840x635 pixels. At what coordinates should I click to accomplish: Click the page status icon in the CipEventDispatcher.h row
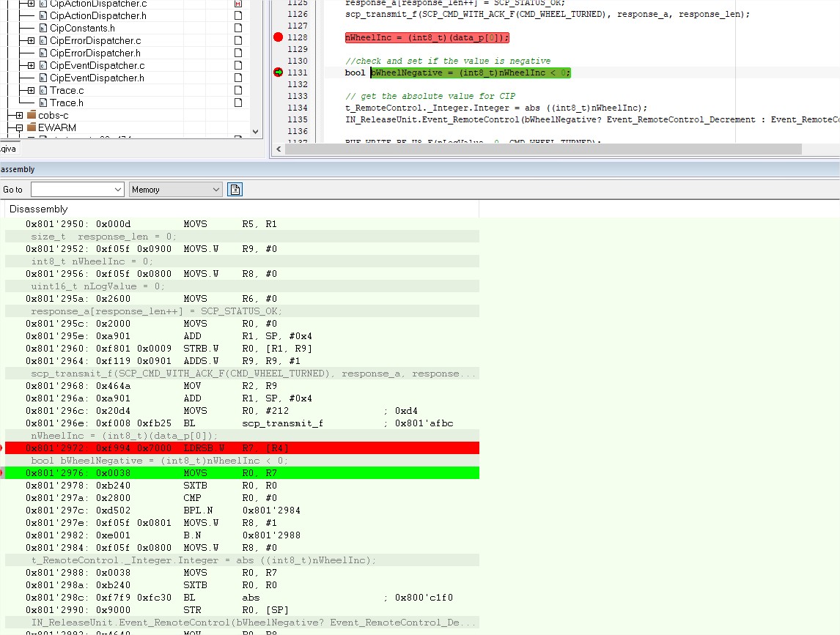click(238, 78)
